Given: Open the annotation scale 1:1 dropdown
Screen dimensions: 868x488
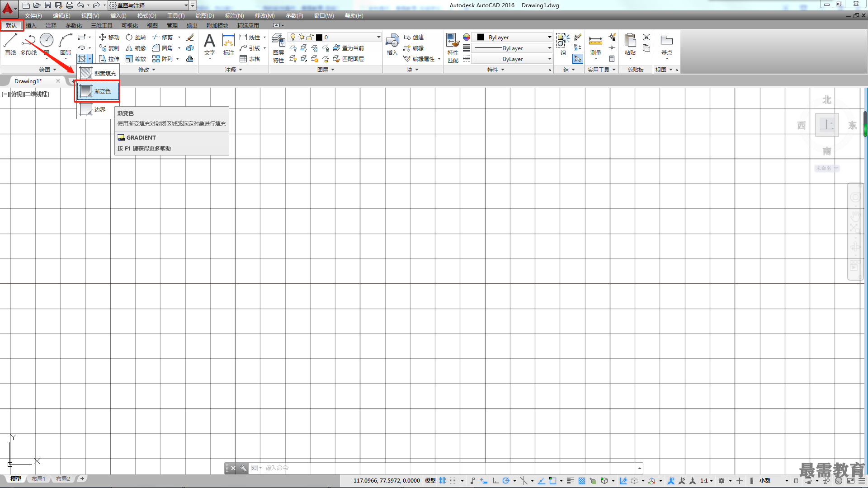Looking at the screenshot, I should pos(707,481).
